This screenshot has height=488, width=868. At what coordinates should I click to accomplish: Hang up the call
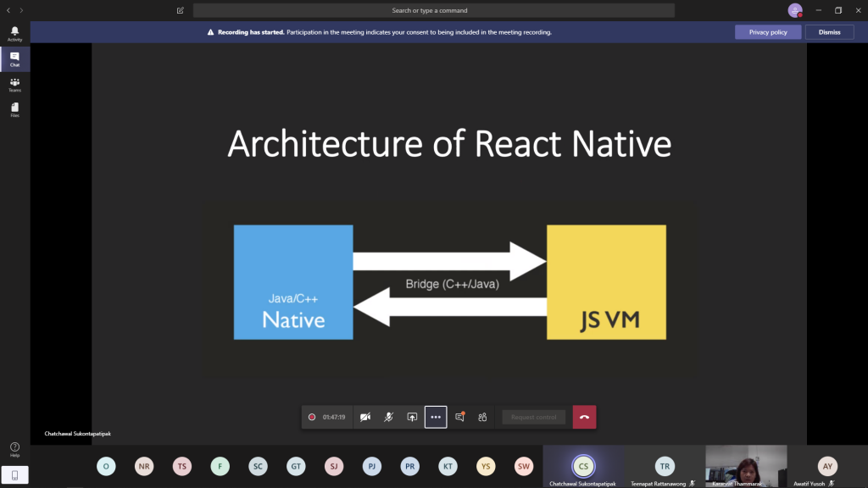(584, 417)
